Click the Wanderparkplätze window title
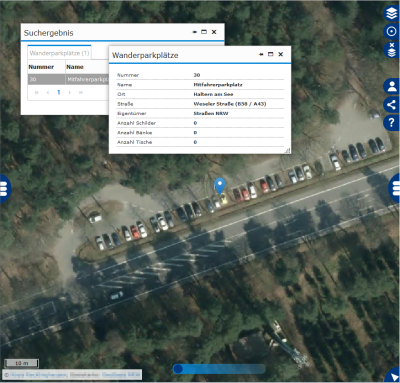Image resolution: width=400 pixels, height=383 pixels. 145,55
